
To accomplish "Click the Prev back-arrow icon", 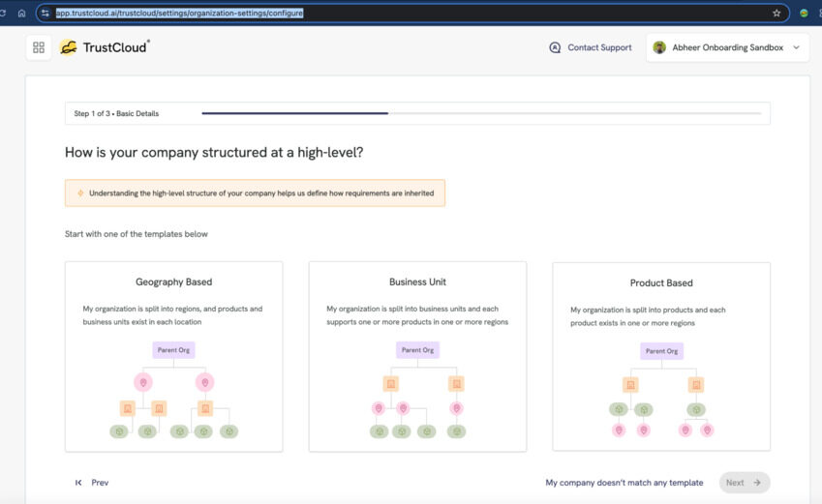I will (78, 483).
